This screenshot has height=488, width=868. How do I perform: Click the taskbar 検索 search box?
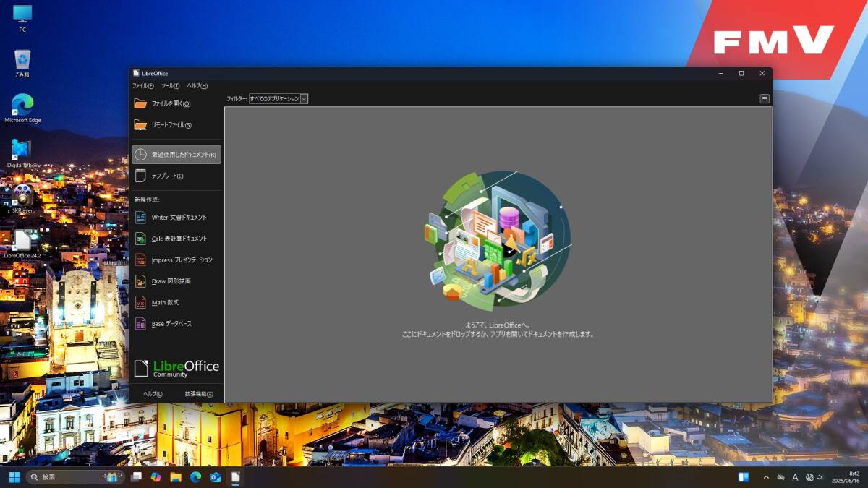[x=75, y=477]
